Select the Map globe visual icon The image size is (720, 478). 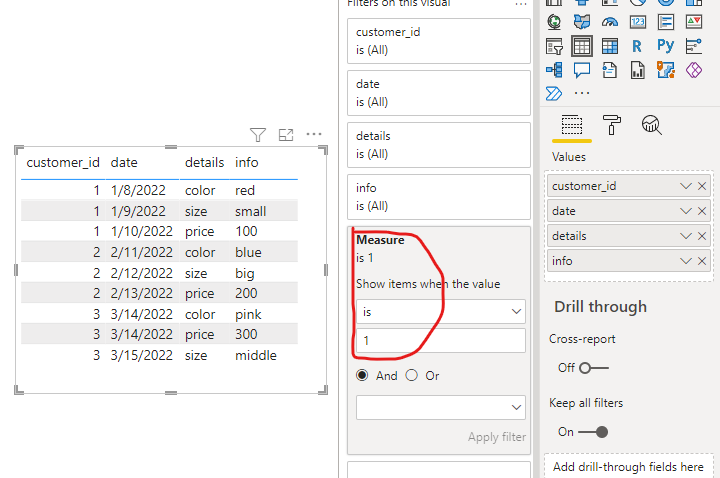point(554,22)
